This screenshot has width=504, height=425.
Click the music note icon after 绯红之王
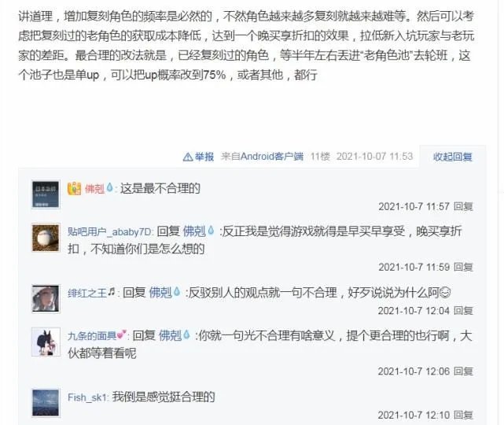click(x=111, y=292)
